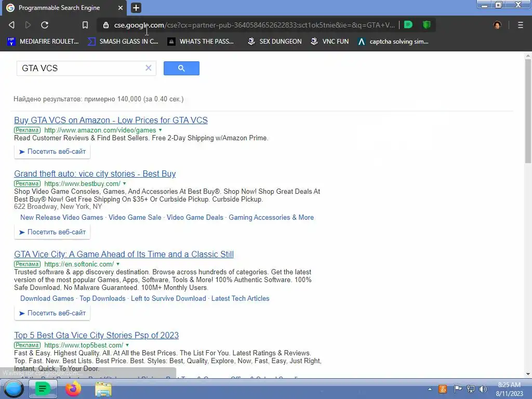Expand the dropdown arrow beside amazon.com URL
The image size is (532, 399).
coord(160,130)
